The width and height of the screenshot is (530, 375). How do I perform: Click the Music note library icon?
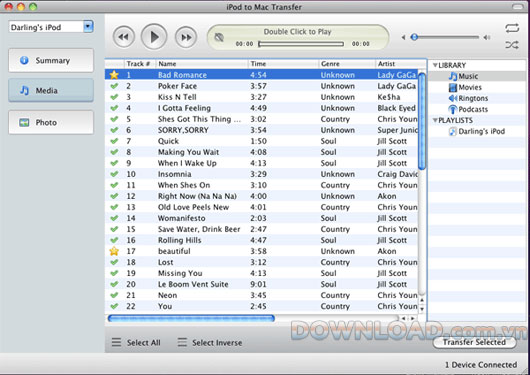click(x=453, y=76)
